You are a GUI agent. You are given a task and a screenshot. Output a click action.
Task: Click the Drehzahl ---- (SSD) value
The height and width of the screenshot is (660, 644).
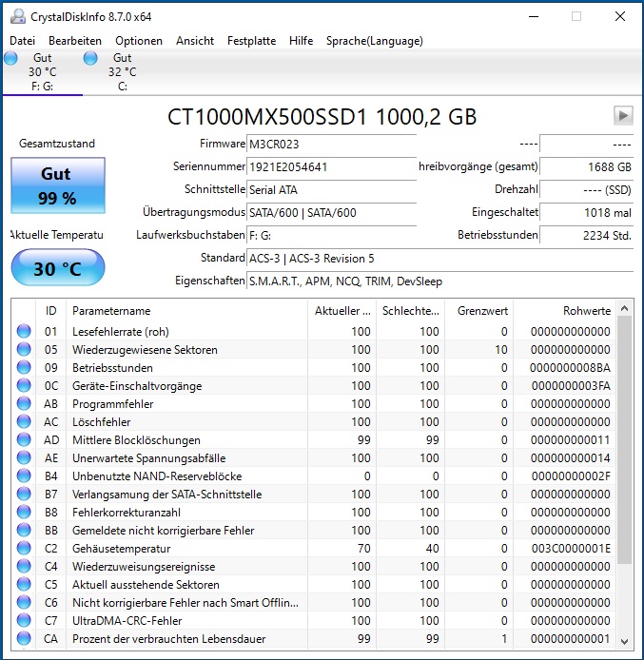pyautogui.click(x=586, y=189)
